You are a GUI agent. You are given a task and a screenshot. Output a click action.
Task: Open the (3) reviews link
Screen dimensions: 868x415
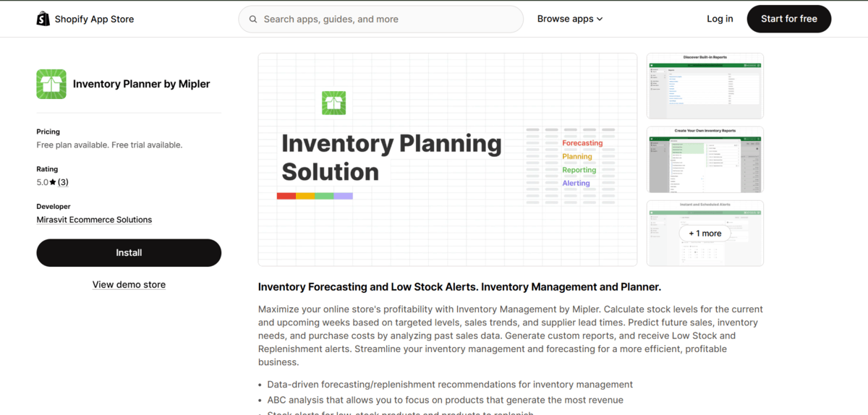click(x=63, y=182)
